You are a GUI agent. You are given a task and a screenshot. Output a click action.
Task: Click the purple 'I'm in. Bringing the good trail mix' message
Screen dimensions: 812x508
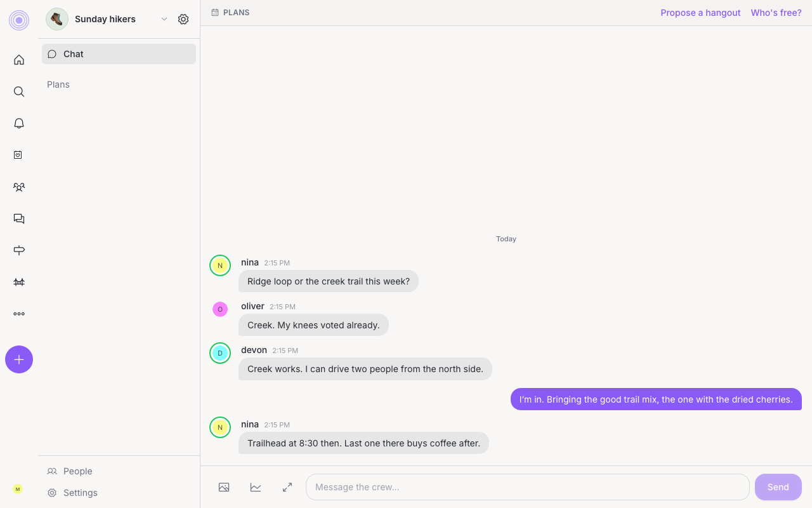[x=656, y=399]
